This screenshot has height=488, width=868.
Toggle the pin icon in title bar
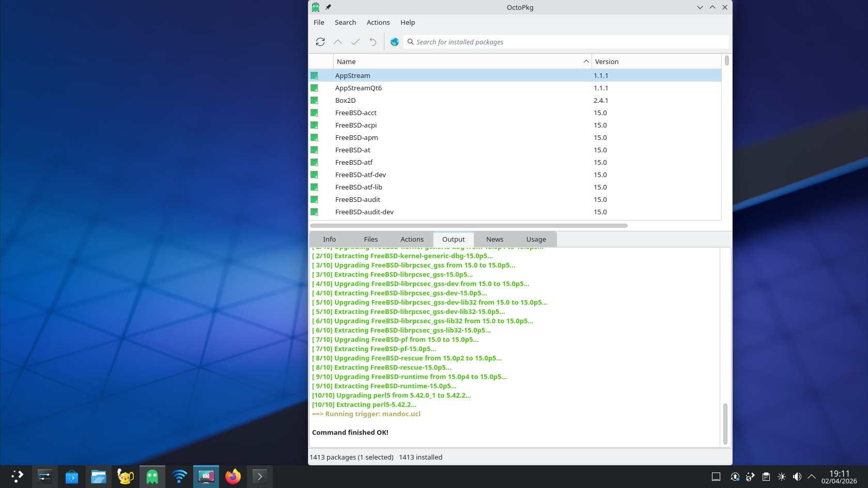pos(328,7)
